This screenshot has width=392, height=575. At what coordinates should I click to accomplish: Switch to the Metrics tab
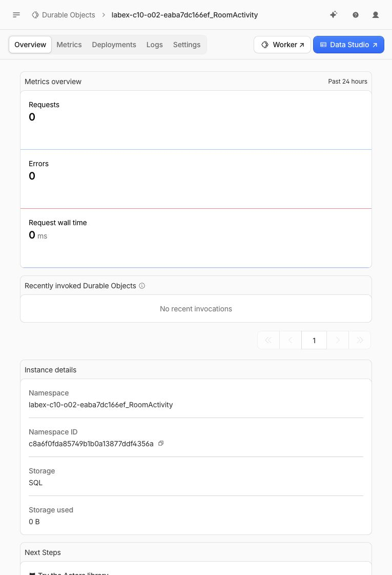coord(69,45)
